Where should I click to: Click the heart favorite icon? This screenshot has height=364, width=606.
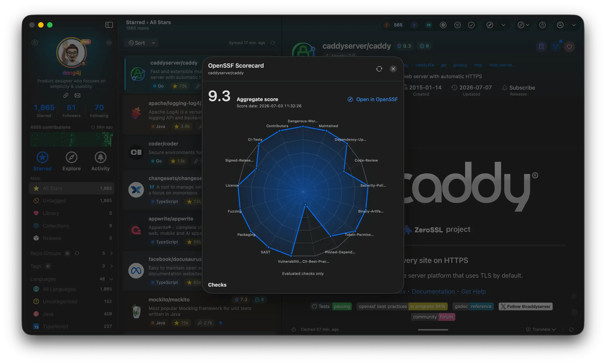pos(569,47)
